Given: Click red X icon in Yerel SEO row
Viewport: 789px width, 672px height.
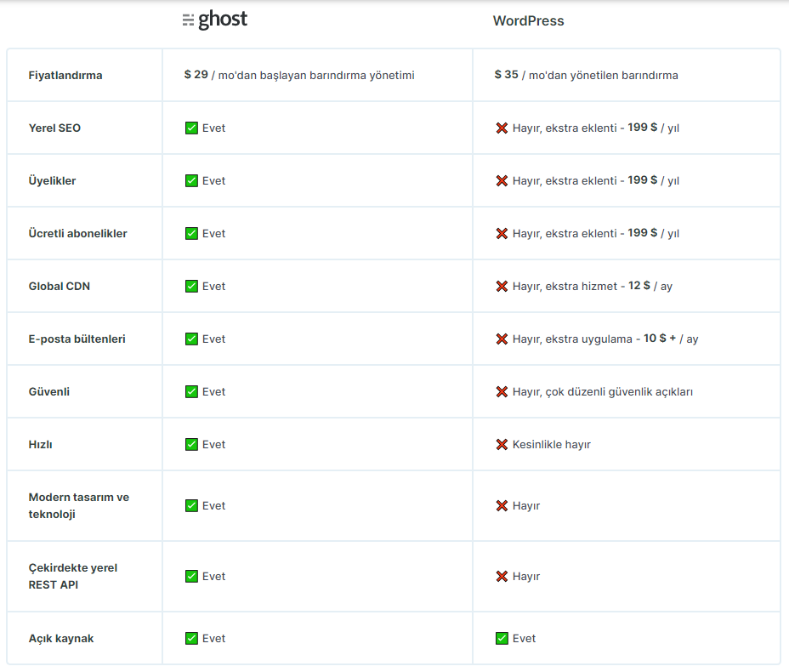Looking at the screenshot, I should pyautogui.click(x=502, y=128).
